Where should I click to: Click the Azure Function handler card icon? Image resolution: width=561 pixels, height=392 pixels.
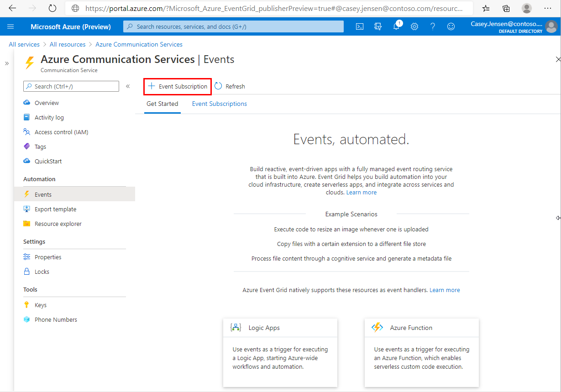[377, 327]
